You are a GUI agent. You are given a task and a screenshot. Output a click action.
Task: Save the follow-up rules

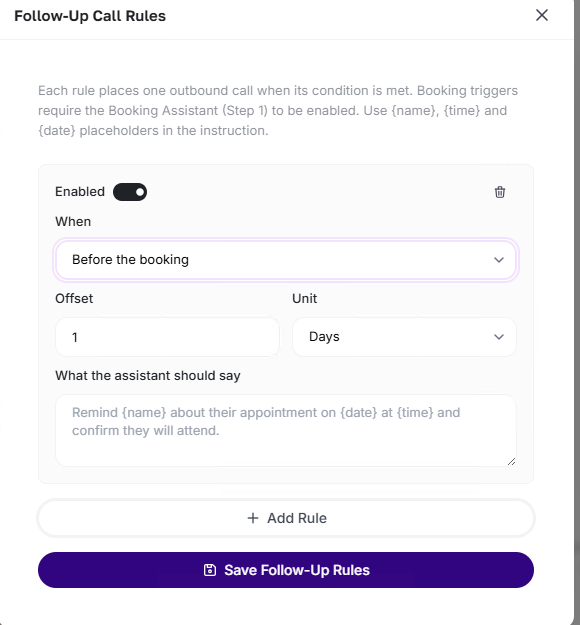click(286, 570)
